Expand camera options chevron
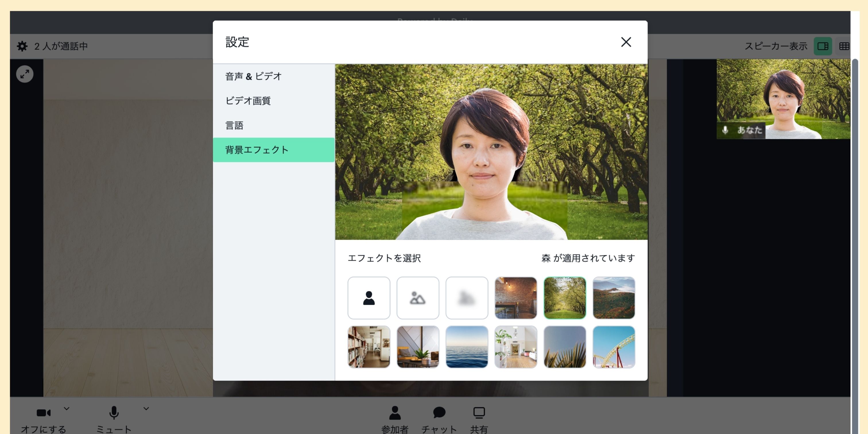 pyautogui.click(x=67, y=408)
